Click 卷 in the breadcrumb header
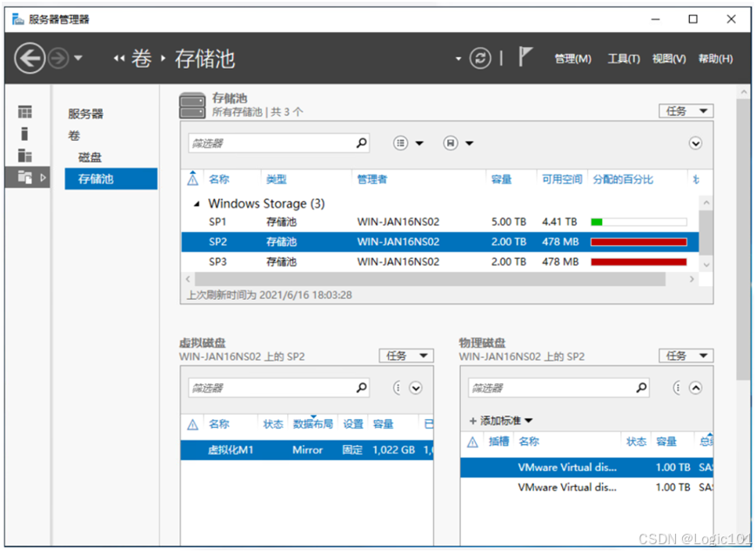This screenshot has width=756, height=552. click(x=141, y=58)
